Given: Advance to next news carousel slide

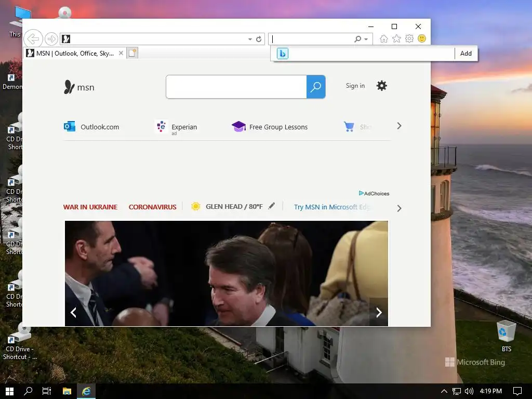Looking at the screenshot, I should coord(379,312).
